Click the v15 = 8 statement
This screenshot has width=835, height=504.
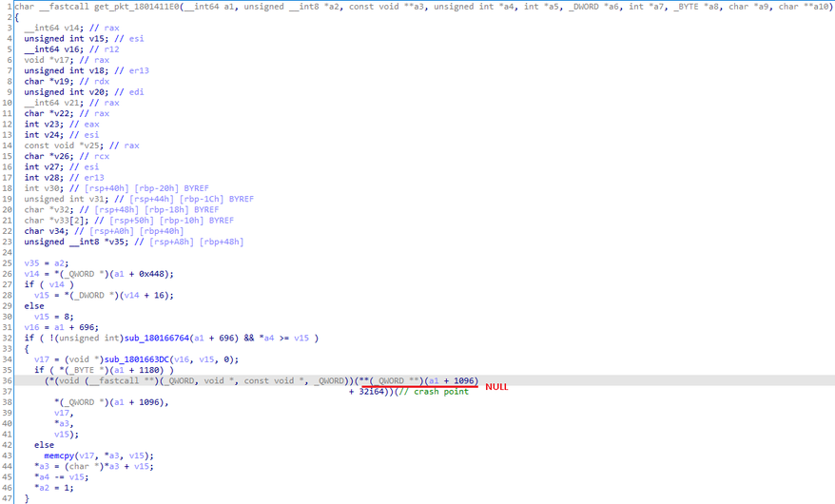tap(48, 317)
